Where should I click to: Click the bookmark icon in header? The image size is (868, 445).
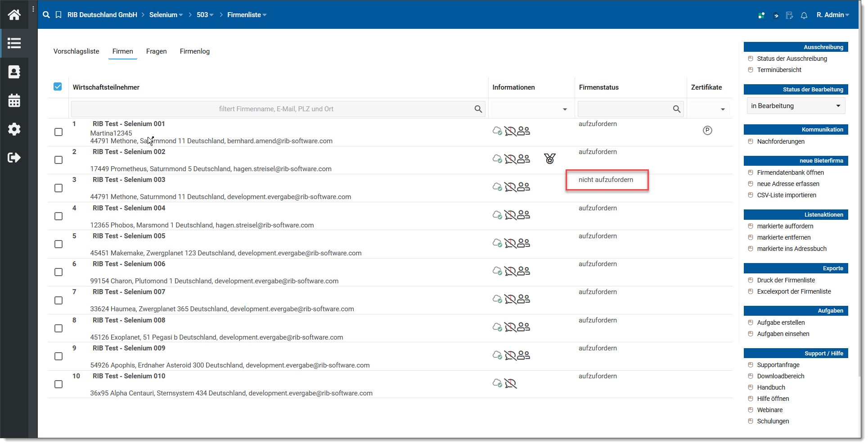point(58,15)
